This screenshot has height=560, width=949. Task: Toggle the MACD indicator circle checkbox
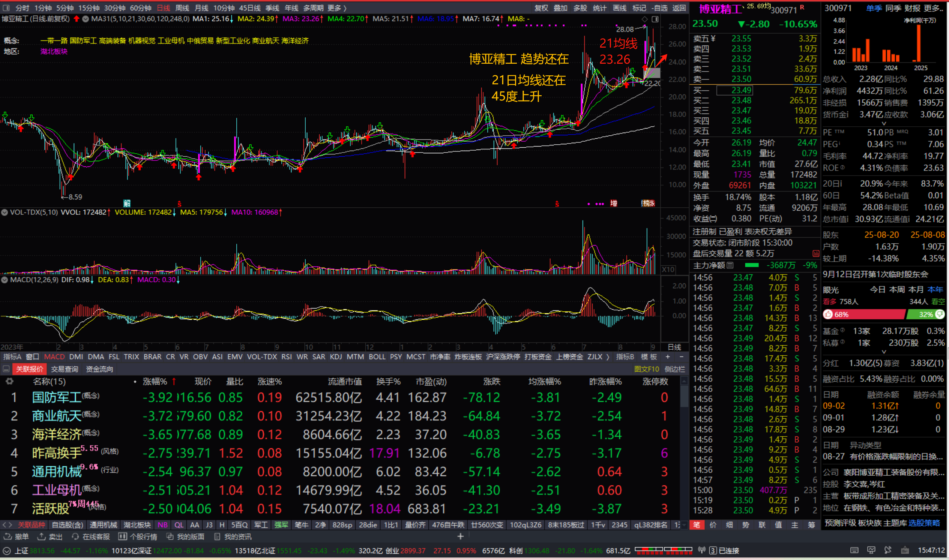[x=5, y=280]
